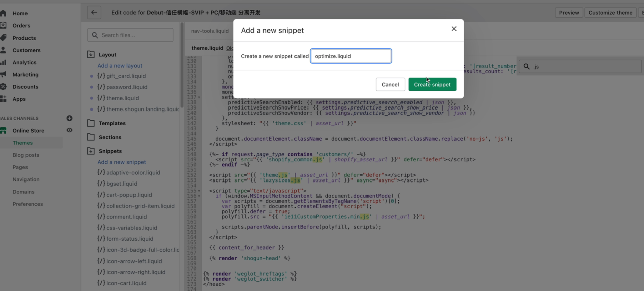Open icon-arrow-left.liquid snippet

pos(134,261)
